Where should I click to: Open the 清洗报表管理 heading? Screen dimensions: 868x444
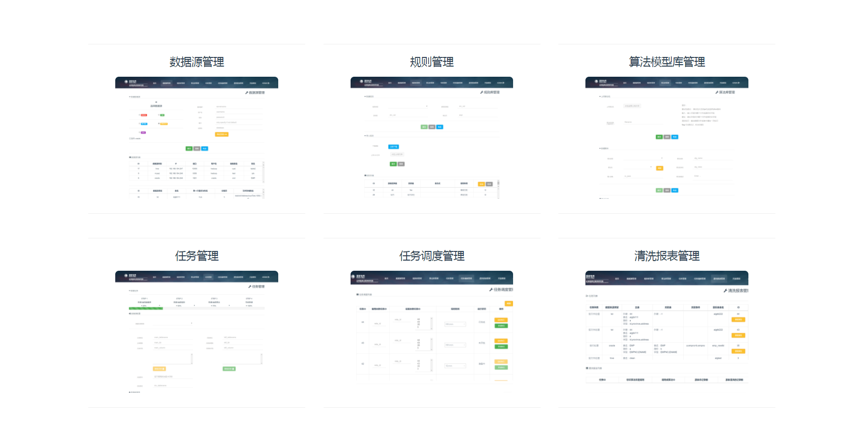[x=667, y=256]
